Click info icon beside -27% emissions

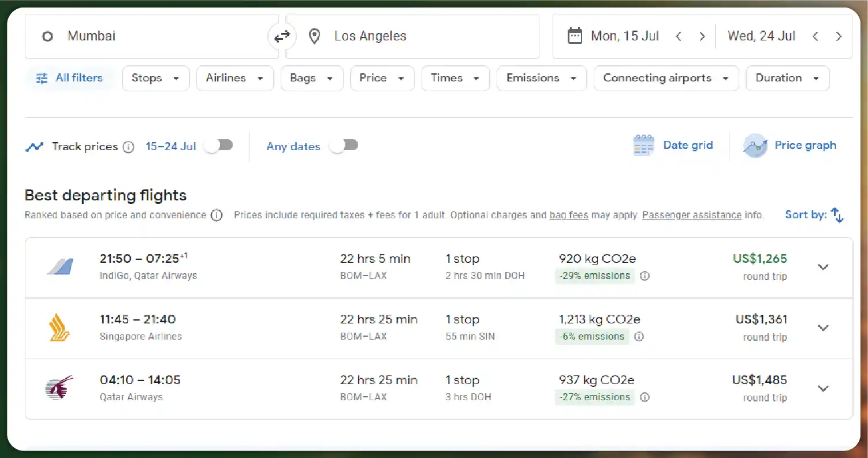(645, 397)
